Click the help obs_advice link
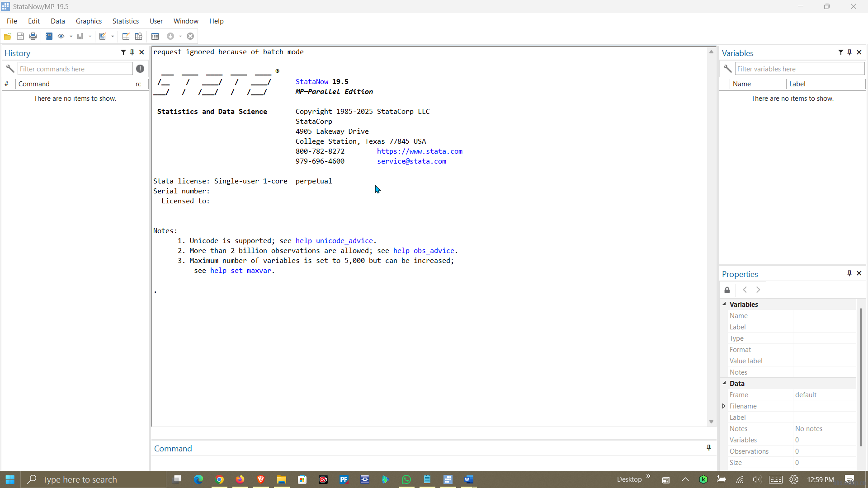Screen dimensions: 868x488 coord(424,251)
